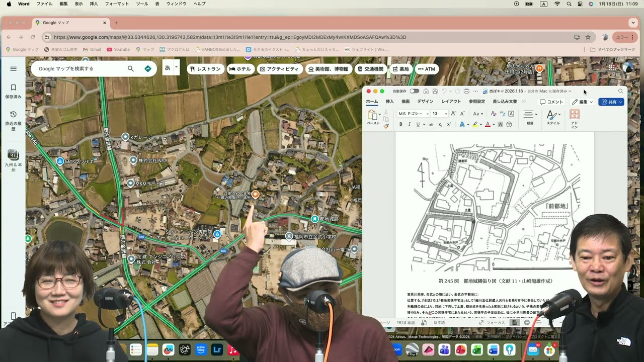The height and width of the screenshot is (362, 644).
Task: Open the デザイン ribbon tab
Action: click(x=425, y=102)
